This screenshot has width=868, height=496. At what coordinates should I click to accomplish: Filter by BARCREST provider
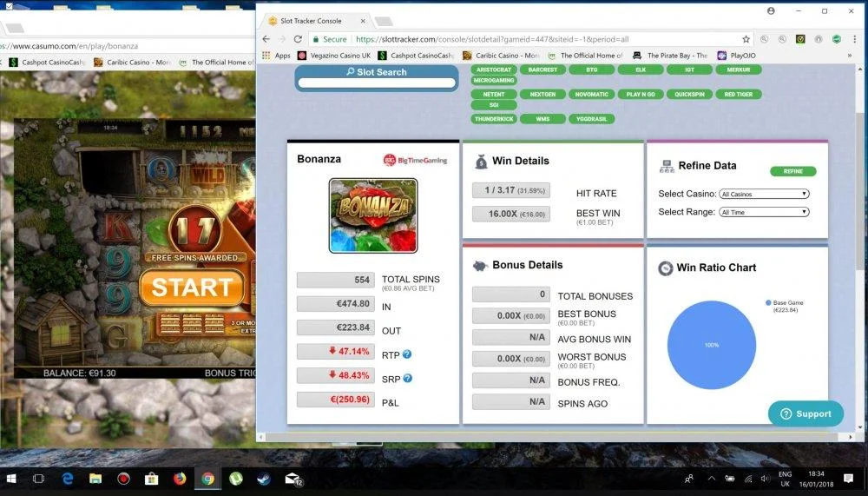click(x=542, y=69)
